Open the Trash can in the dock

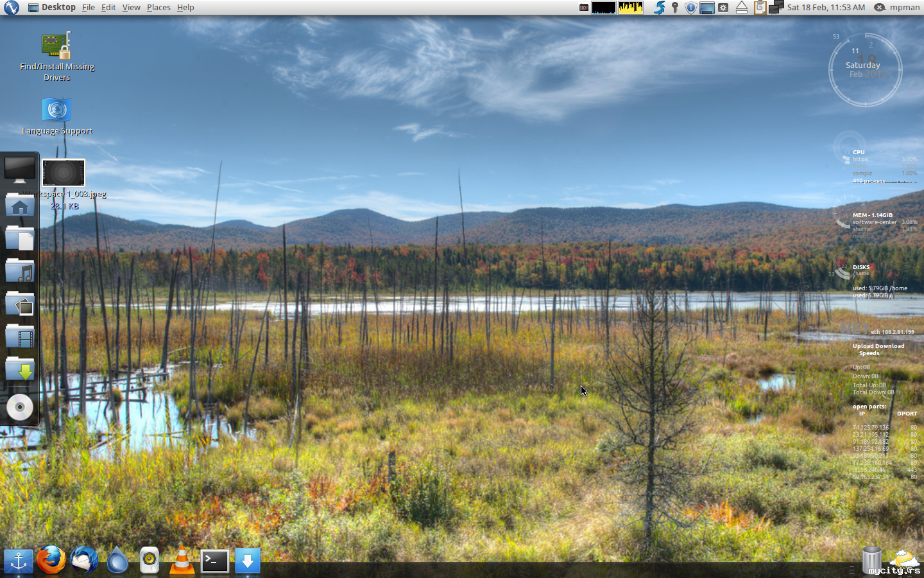[x=871, y=560]
